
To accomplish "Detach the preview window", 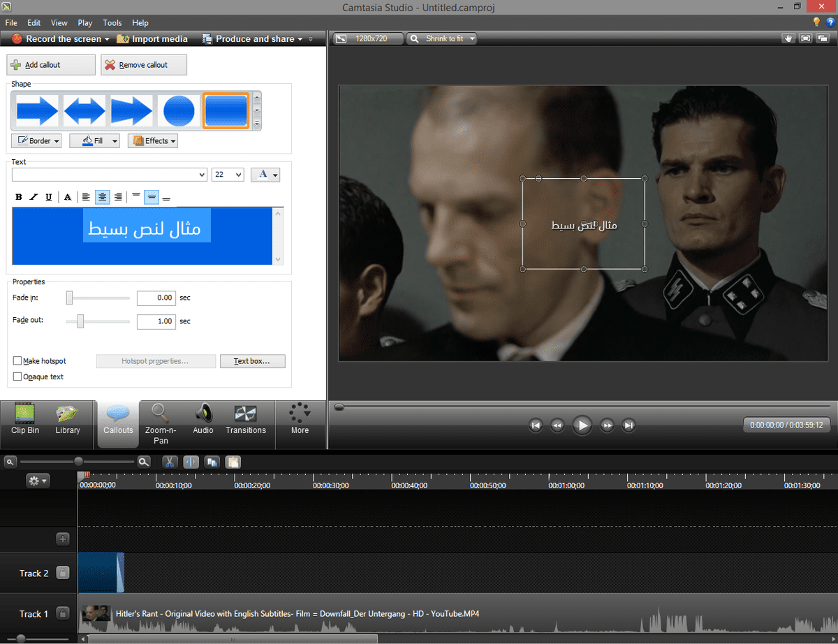I will click(x=822, y=39).
